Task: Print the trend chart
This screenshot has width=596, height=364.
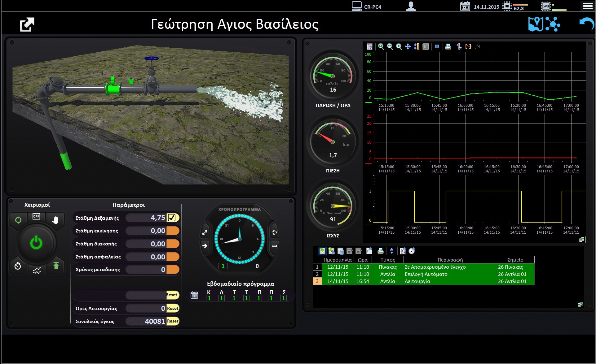Action: [x=448, y=46]
